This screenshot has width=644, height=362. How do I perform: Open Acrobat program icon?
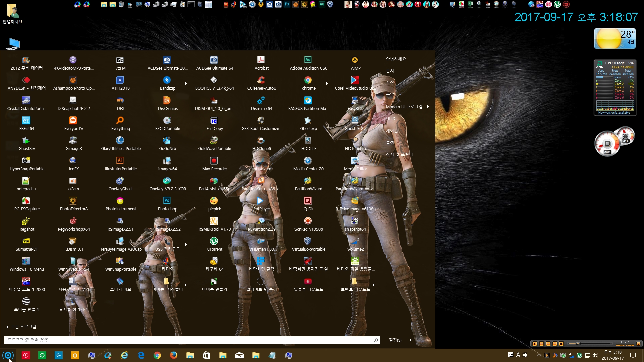[x=261, y=63]
